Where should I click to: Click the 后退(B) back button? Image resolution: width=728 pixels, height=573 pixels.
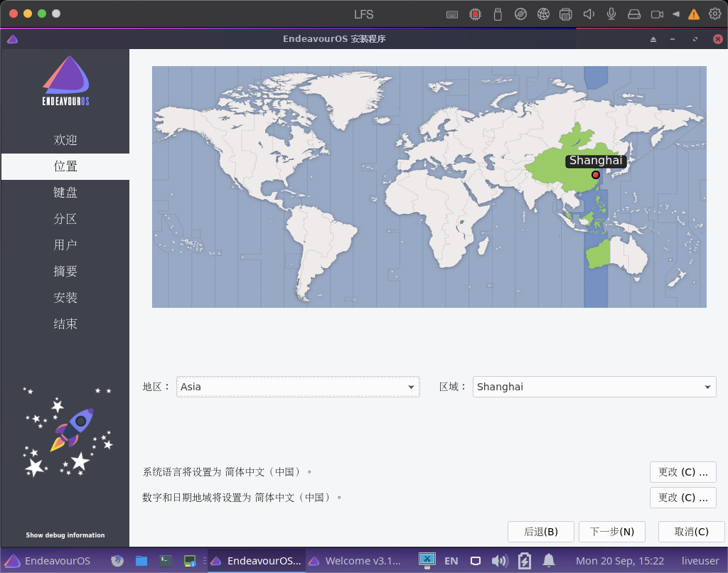pyautogui.click(x=541, y=532)
